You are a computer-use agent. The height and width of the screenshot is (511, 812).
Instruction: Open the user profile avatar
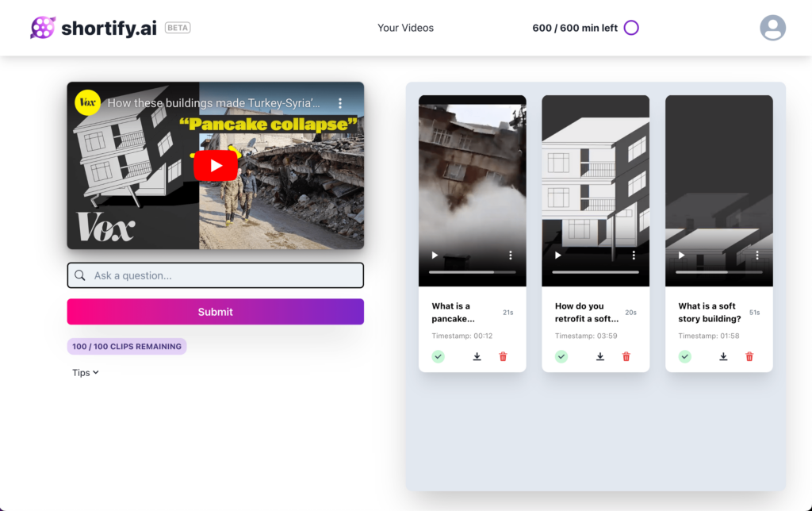coord(772,28)
